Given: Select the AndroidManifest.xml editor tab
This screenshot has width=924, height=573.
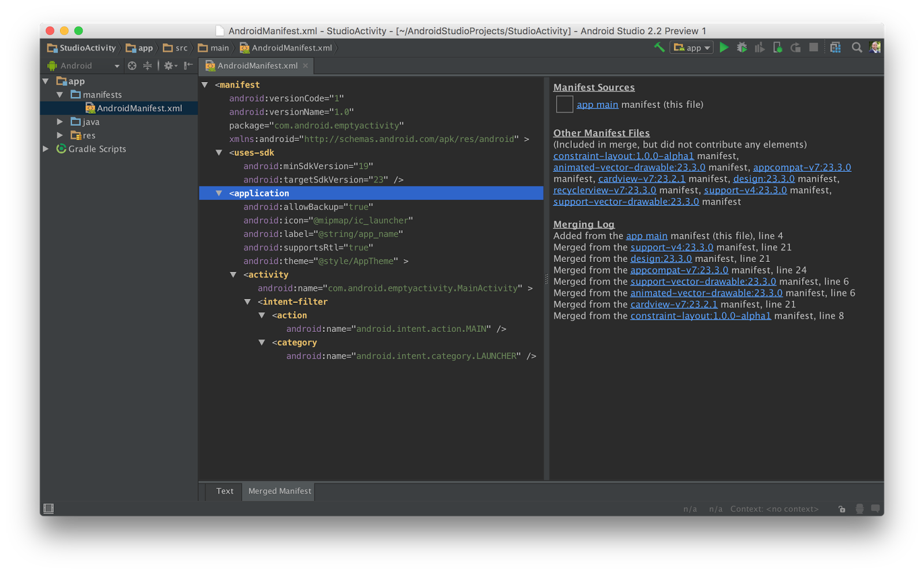Looking at the screenshot, I should coord(256,66).
